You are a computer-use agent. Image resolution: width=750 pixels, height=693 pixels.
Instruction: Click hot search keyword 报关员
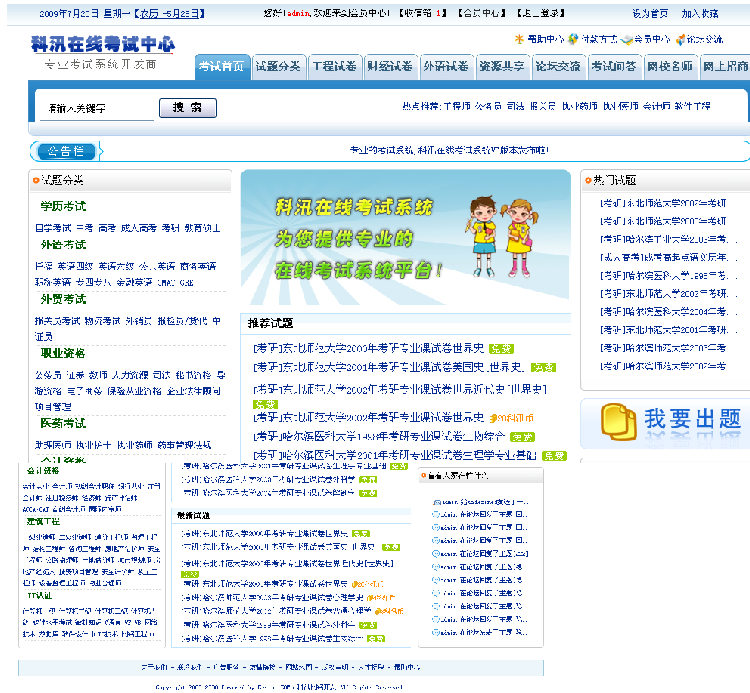(x=542, y=106)
